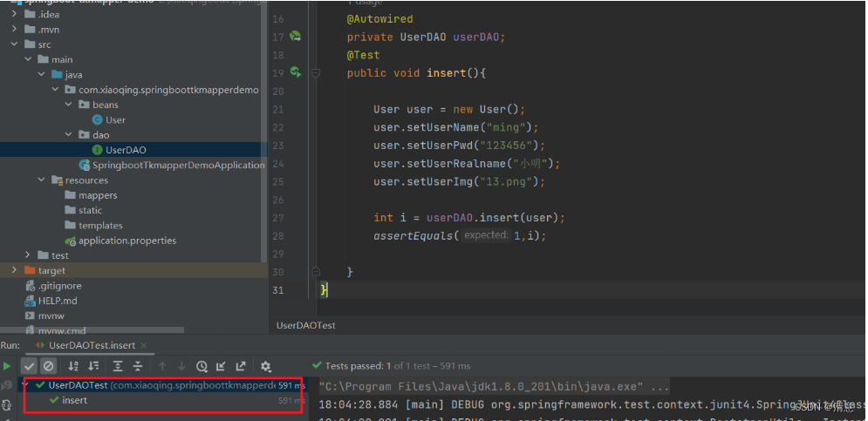Toggle Show Ignored tests button
Viewport: 868px width, 421px height.
coord(49,366)
